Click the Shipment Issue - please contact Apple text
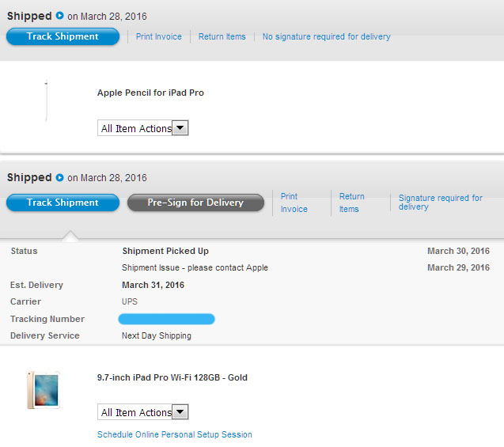 click(x=195, y=267)
